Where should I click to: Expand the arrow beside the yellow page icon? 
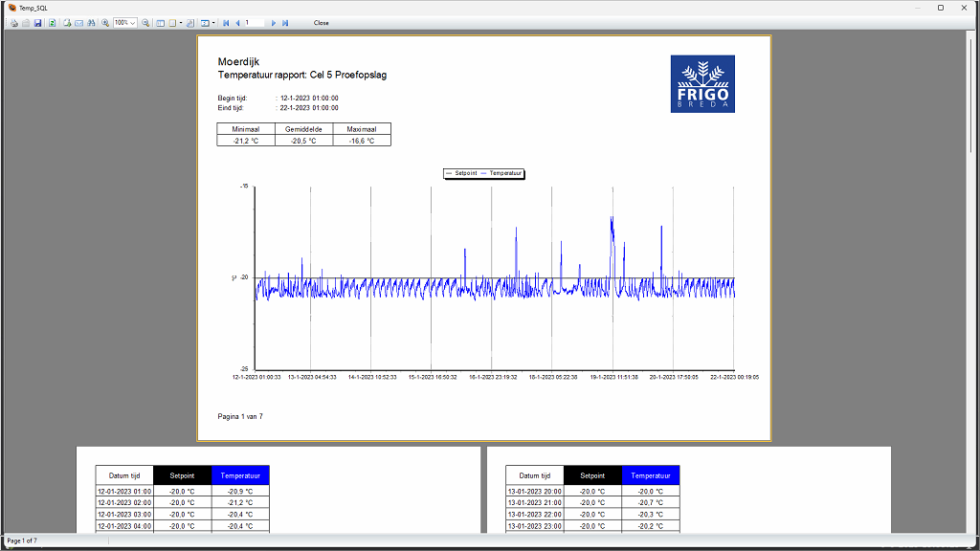coord(181,23)
